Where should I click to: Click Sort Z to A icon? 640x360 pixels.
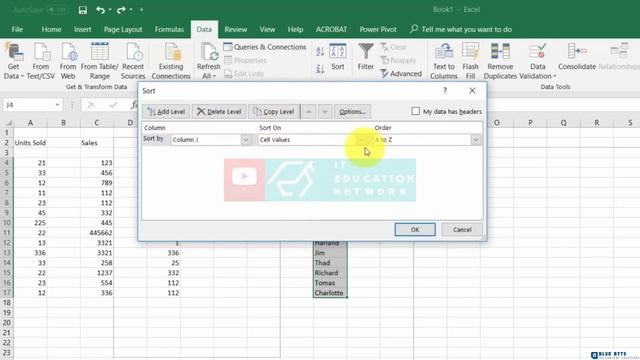320,69
